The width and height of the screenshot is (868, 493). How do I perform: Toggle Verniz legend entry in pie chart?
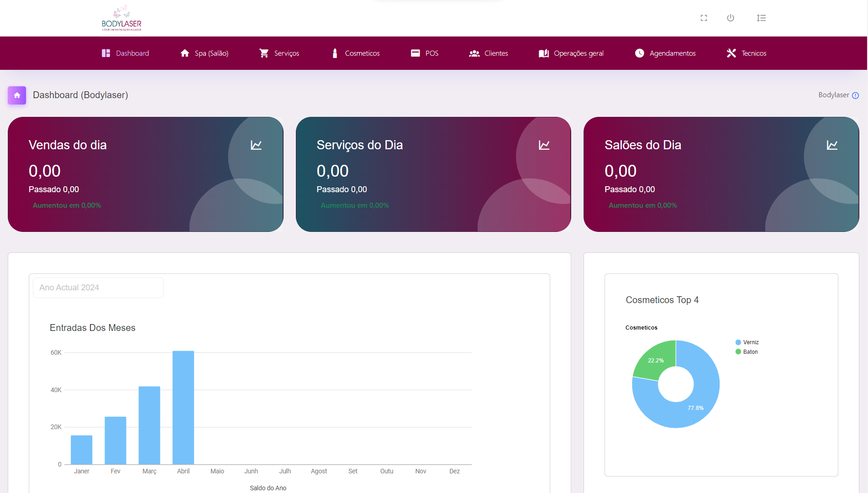click(747, 342)
